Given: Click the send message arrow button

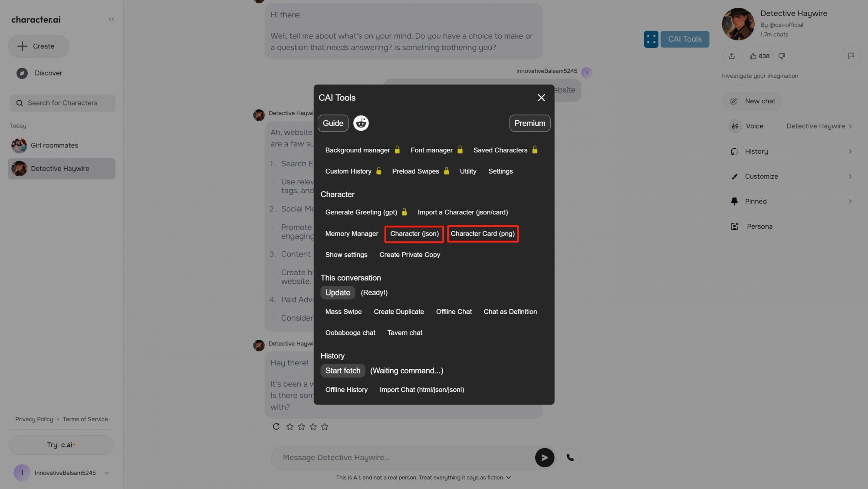Looking at the screenshot, I should [x=544, y=457].
